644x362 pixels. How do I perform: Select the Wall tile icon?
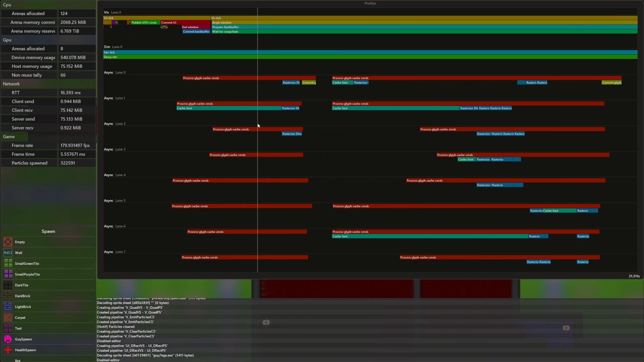[x=8, y=253]
